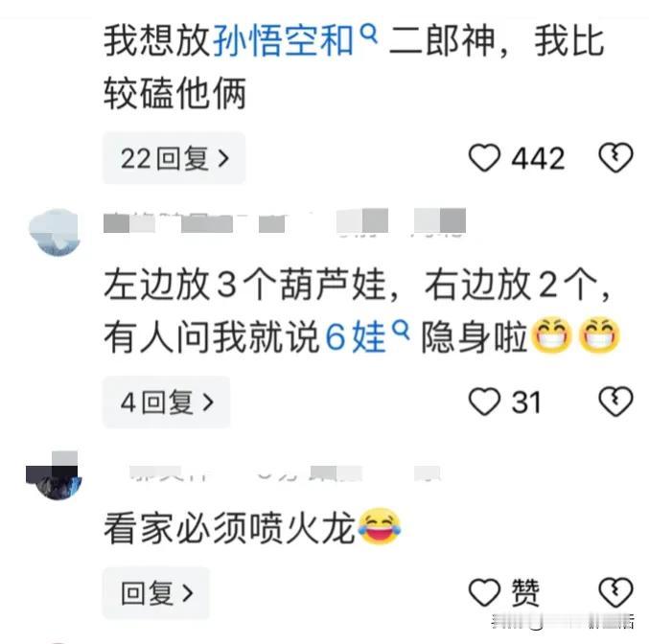Open the blue 6娃 search link
649x644 pixels.
pyautogui.click(x=356, y=337)
